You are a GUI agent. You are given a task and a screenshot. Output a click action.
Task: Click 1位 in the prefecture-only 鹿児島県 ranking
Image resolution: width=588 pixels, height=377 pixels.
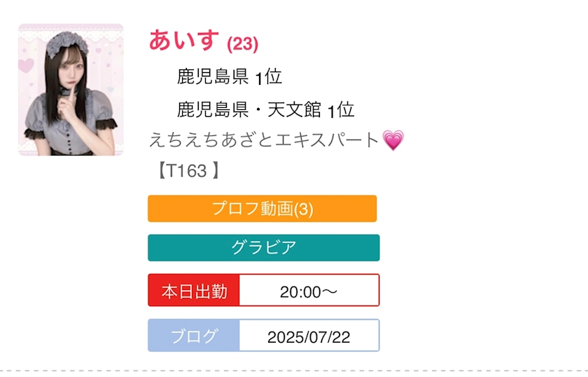tap(269, 77)
